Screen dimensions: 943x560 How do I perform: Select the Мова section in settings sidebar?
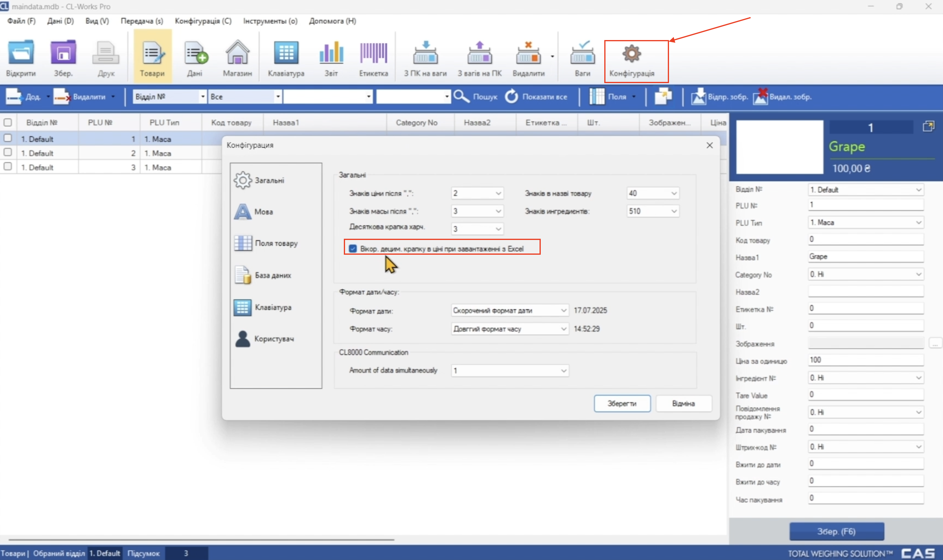(x=263, y=212)
